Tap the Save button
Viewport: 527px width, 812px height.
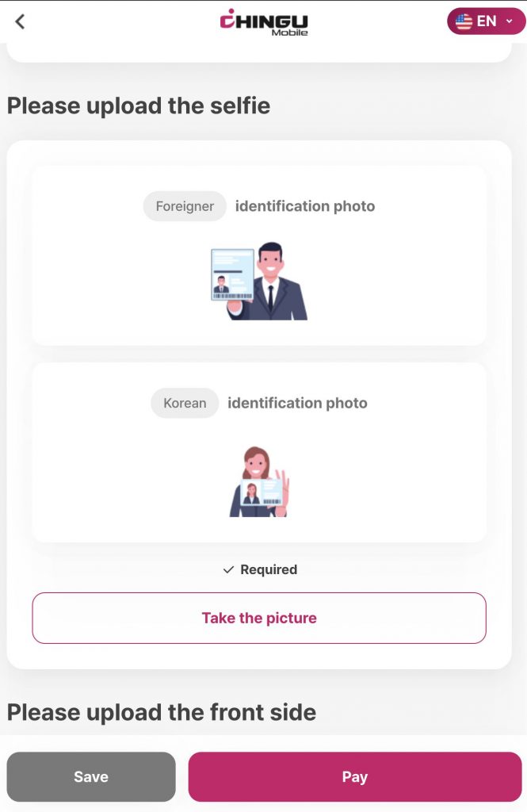click(x=91, y=777)
